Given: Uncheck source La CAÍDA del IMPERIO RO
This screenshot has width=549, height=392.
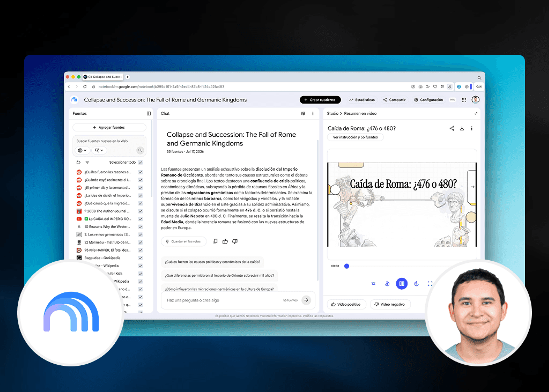Looking at the screenshot, I should click(141, 219).
